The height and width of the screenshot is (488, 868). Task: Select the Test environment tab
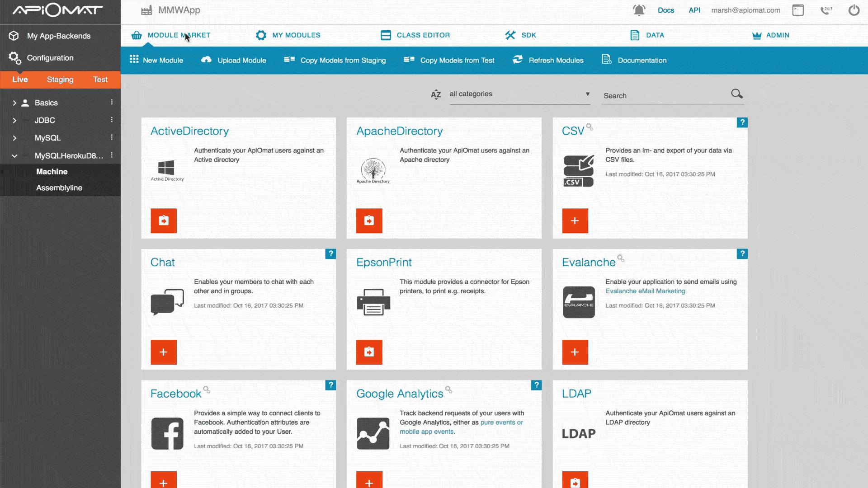coord(100,80)
